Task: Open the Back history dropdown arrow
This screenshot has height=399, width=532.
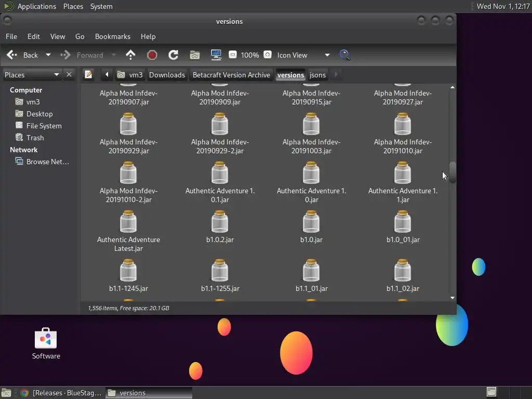Action: [48, 55]
